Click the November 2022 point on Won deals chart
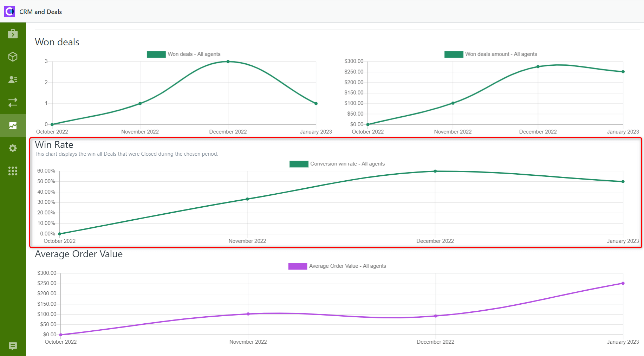The width and height of the screenshot is (644, 356). pyautogui.click(x=140, y=103)
